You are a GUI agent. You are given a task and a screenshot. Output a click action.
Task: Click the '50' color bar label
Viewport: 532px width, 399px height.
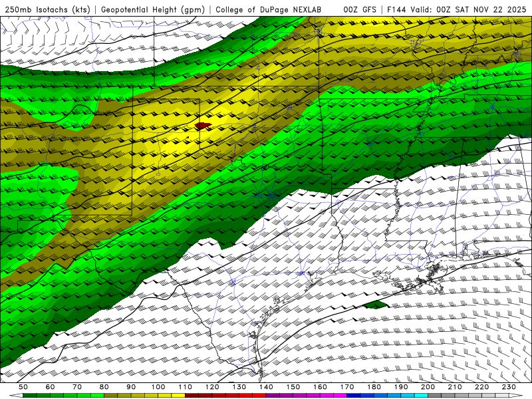[x=23, y=387]
